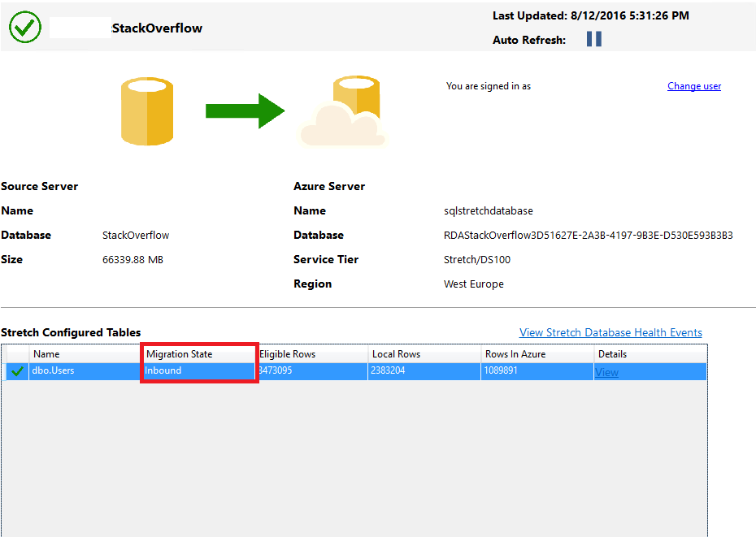Click the Stretch Configured Tables heading

(71, 332)
